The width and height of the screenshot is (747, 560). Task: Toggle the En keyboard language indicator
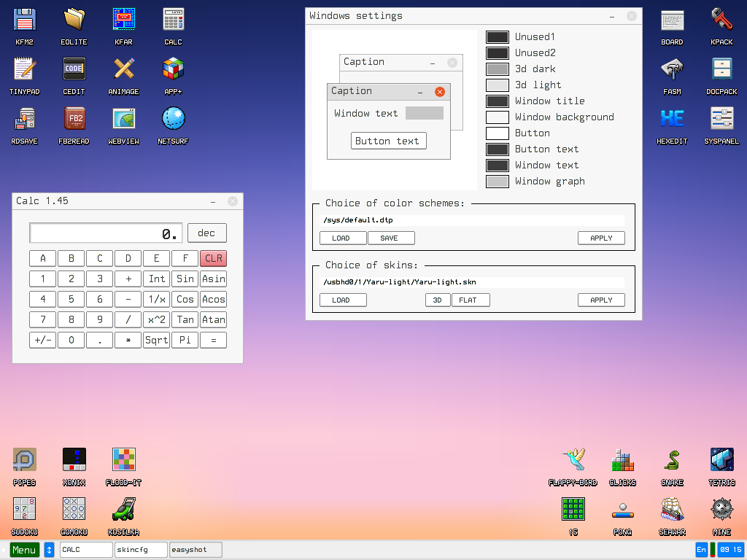(701, 550)
